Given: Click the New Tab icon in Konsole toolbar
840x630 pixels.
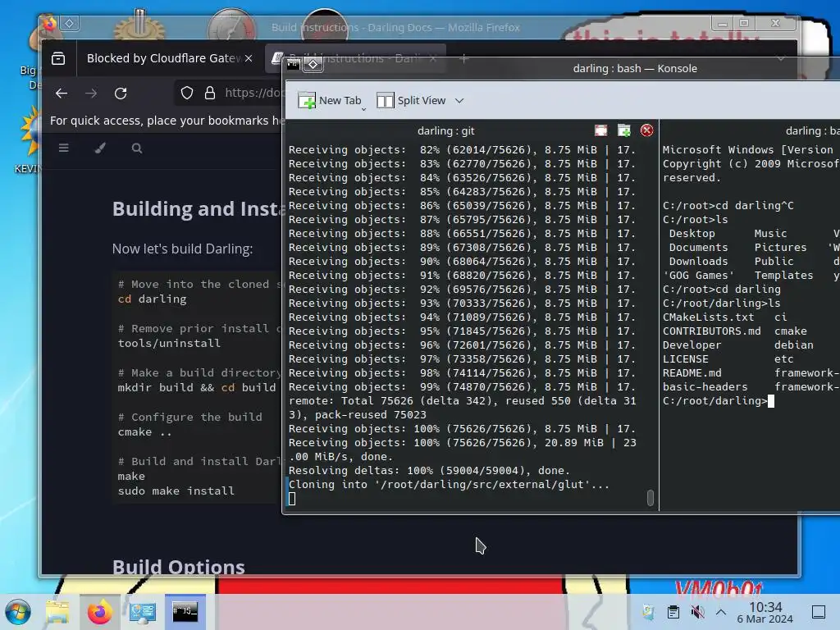Looking at the screenshot, I should pos(307,100).
